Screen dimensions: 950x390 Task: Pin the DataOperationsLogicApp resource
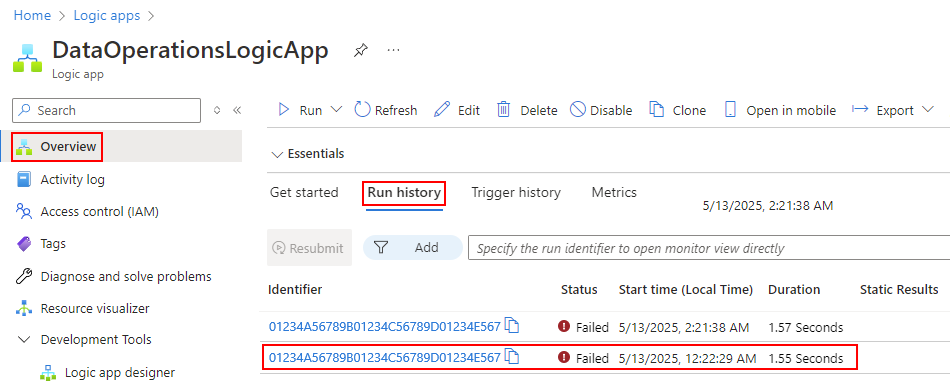(360, 51)
